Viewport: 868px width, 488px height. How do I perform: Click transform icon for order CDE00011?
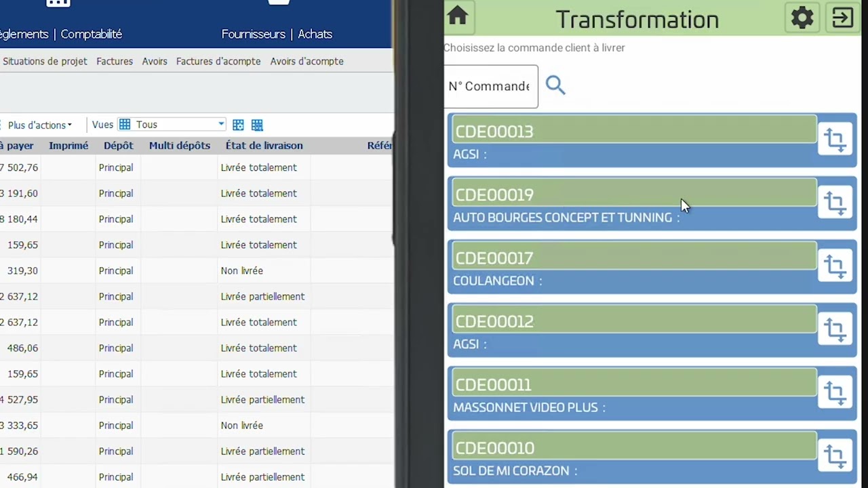click(x=835, y=392)
